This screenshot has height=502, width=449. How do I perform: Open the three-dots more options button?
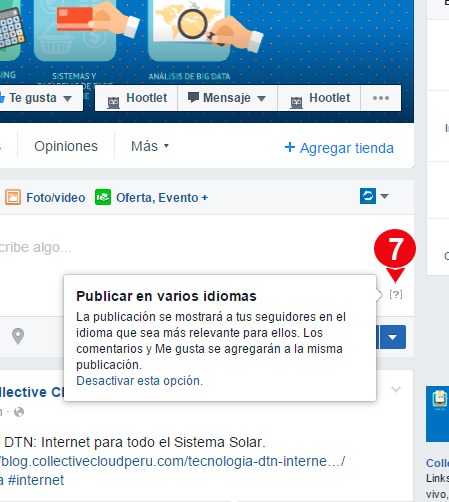[x=381, y=98]
